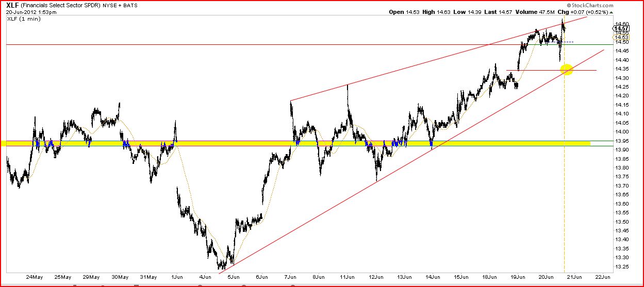Click the 5Jun date axis label

click(235, 276)
